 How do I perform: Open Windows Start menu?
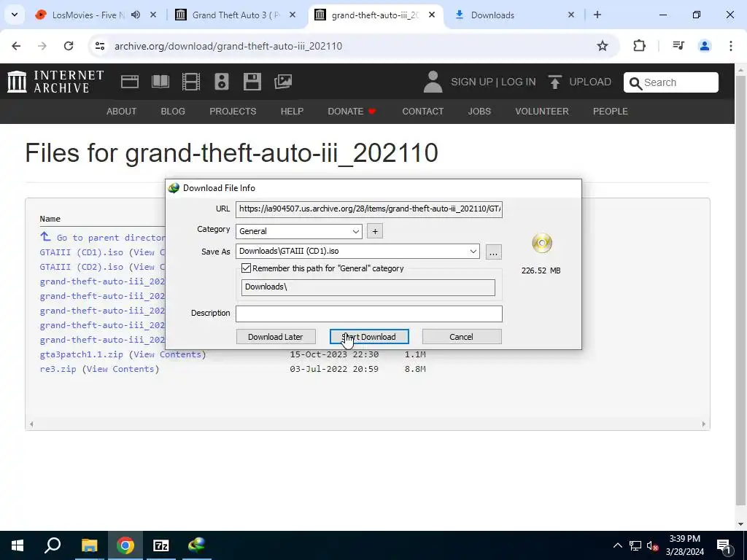(18, 545)
